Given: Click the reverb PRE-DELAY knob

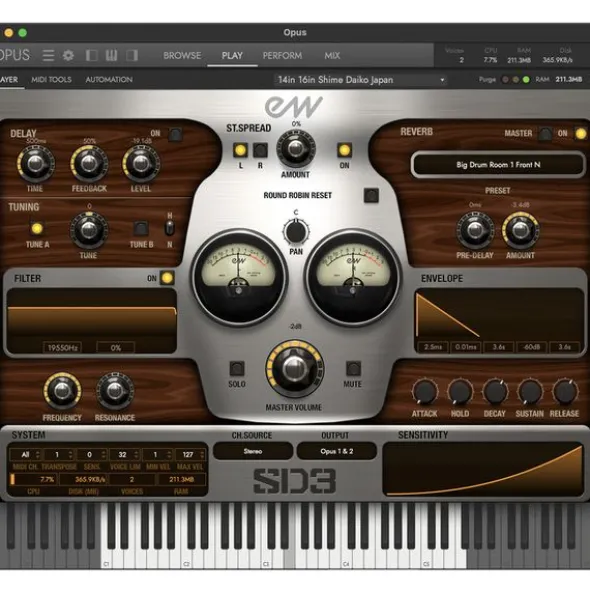Looking at the screenshot, I should click(475, 230).
